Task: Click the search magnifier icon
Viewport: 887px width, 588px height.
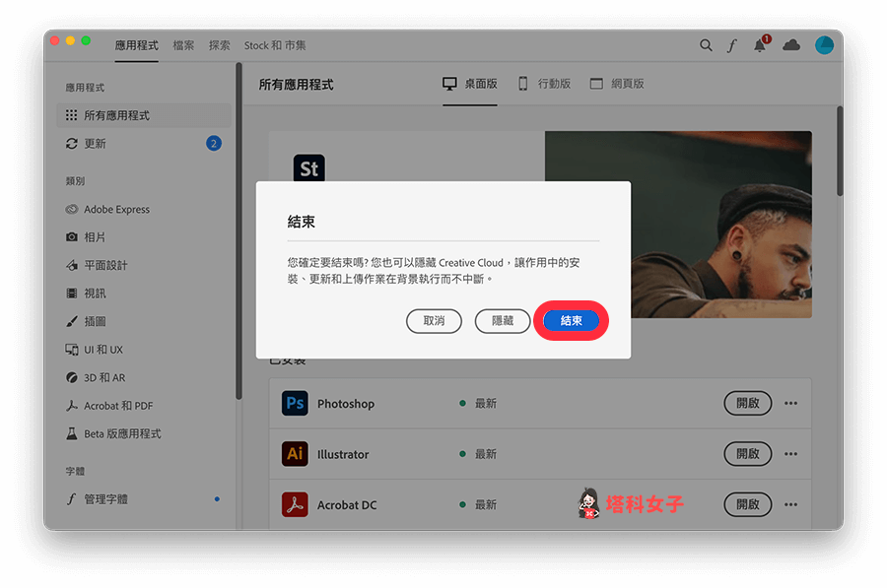Action: 706,45
